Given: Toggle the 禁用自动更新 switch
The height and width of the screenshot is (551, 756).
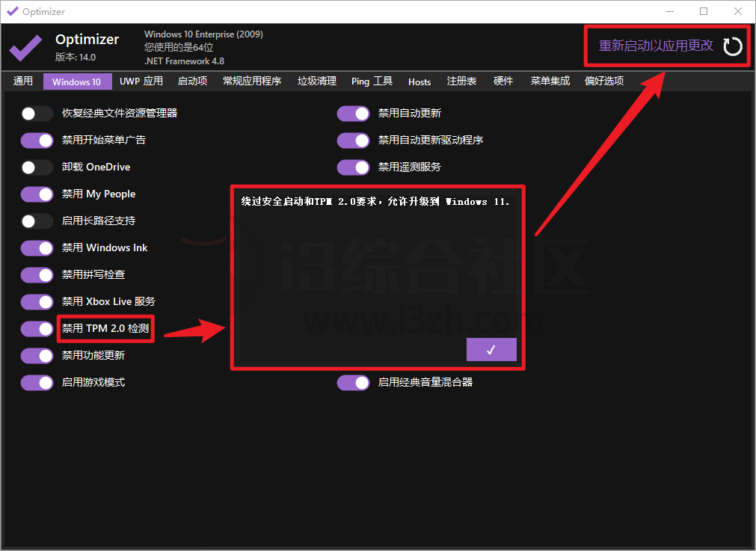Looking at the screenshot, I should [x=353, y=114].
